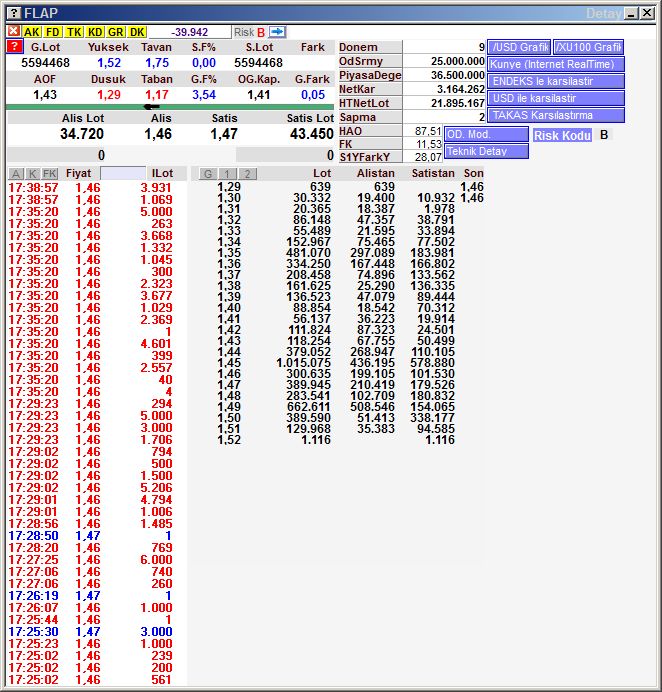
Task: Open the /XU100 Grafik chart
Action: [x=588, y=47]
